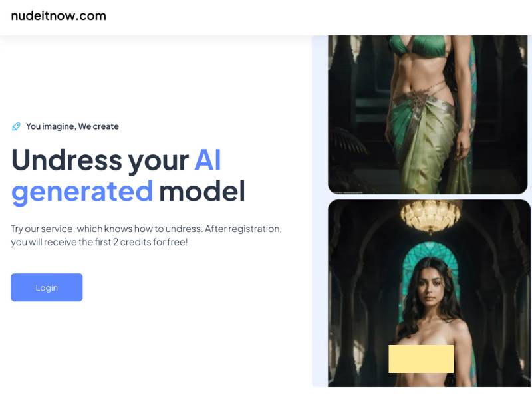
Task: Select the 'You imagine, We create' tagline
Action: [72, 126]
